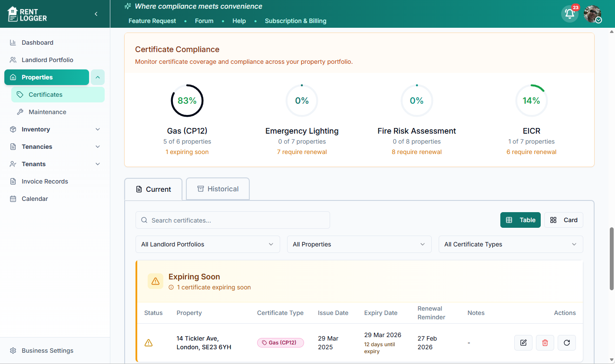Open the All Landlord Portfolios dropdown
Viewport: 615px width, 364px height.
208,244
